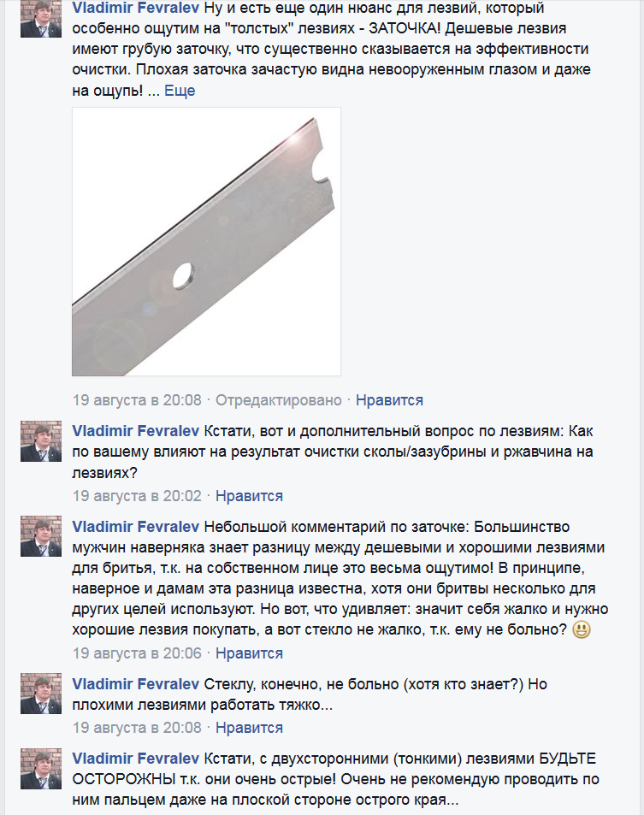Open avatar beside the 'Стеклу, конечно' comment
Image resolution: width=644 pixels, height=815 pixels.
[x=41, y=694]
